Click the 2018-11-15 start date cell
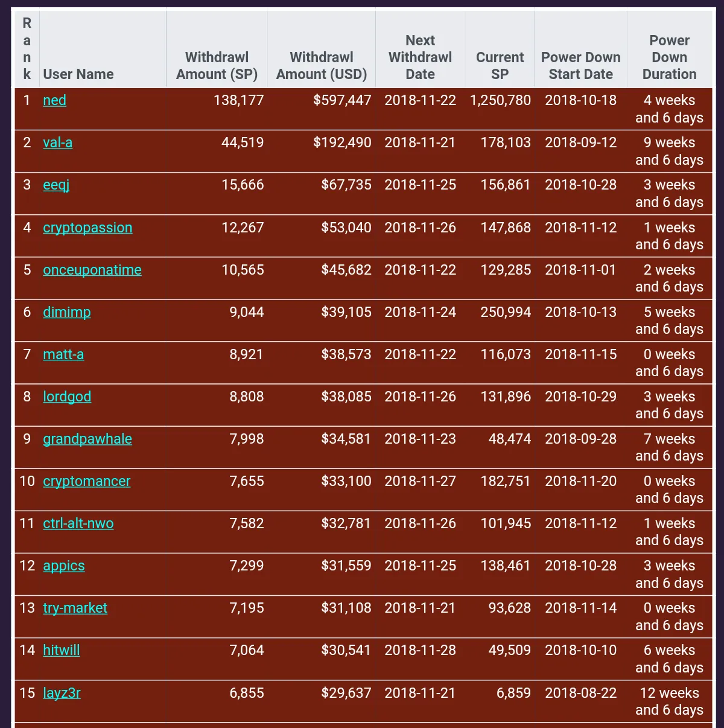Image resolution: width=724 pixels, height=728 pixels. coord(581,355)
